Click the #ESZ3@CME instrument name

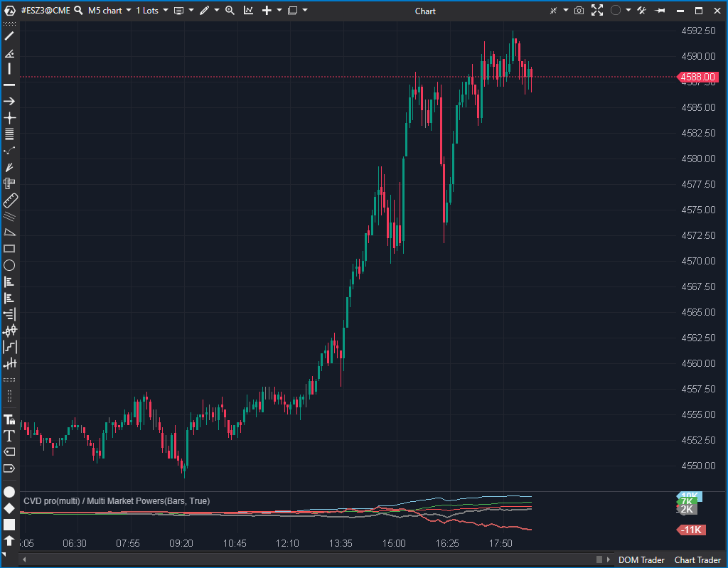coord(46,10)
